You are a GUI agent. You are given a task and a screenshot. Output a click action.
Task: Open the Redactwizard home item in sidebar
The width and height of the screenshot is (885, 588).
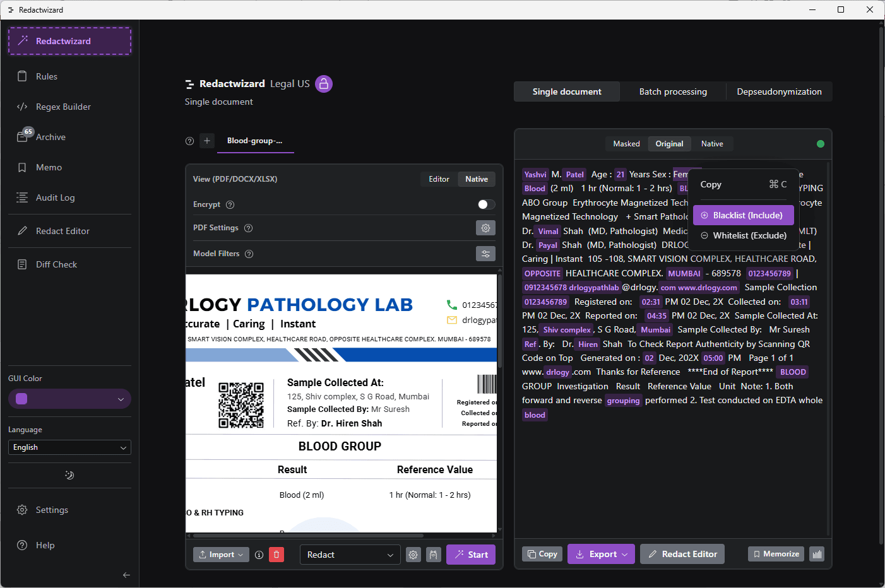click(69, 41)
